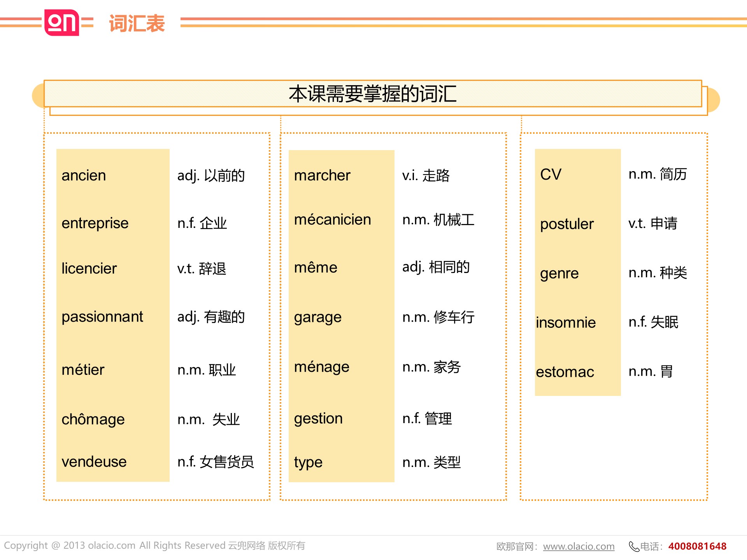The width and height of the screenshot is (747, 560).
Task: Select the word 'insomnie'
Action: point(566,322)
